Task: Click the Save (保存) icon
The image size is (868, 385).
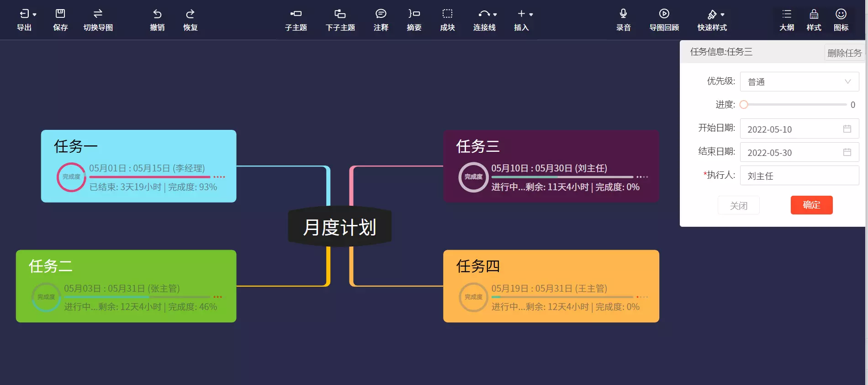Action: [60, 14]
